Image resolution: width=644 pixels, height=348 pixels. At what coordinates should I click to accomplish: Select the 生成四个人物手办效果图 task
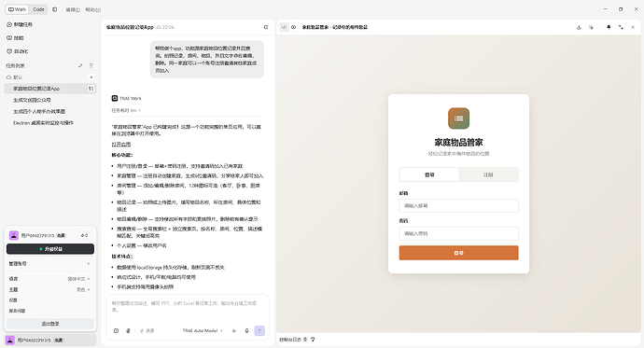click(39, 112)
